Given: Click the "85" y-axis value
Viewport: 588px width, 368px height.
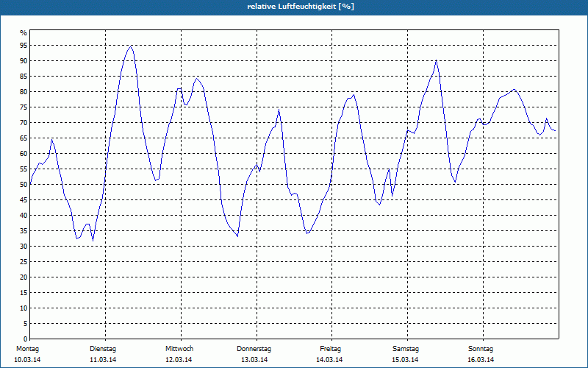Looking at the screenshot, I should 24,77.
